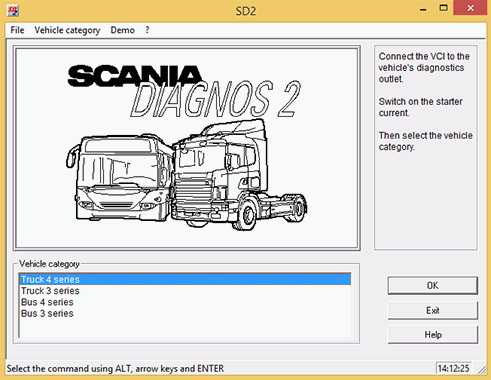Open the Vehicle category menu
Viewport: 491px width, 380px height.
(x=67, y=30)
